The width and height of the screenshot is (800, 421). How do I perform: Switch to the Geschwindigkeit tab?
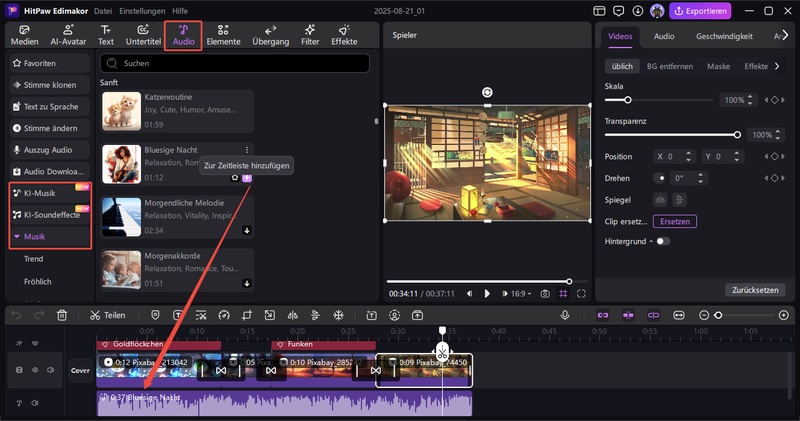[x=725, y=36]
